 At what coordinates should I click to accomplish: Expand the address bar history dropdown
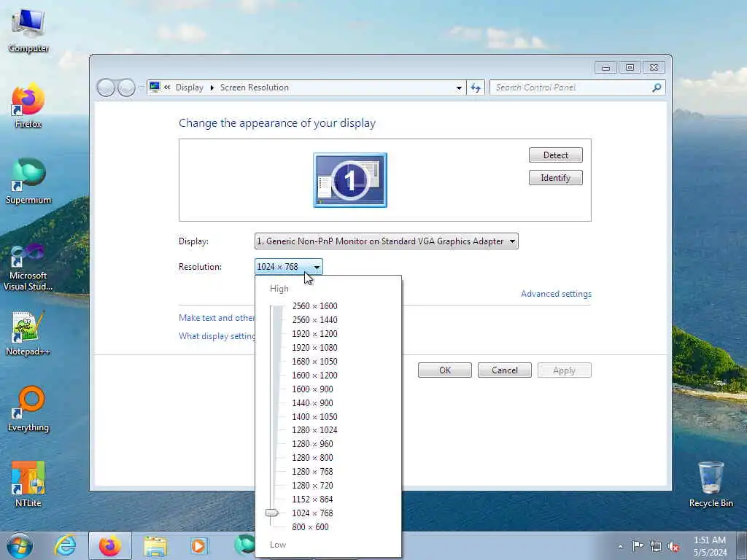click(459, 87)
